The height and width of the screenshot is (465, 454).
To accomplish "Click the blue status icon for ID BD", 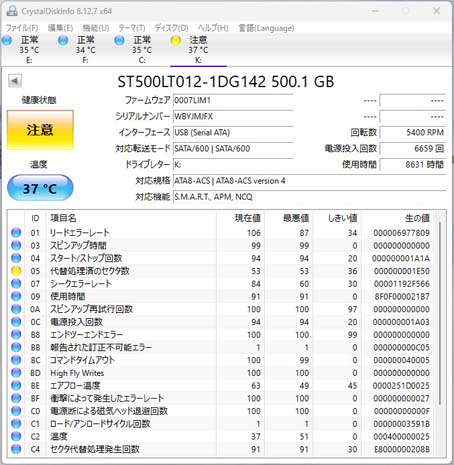I will pos(16,373).
